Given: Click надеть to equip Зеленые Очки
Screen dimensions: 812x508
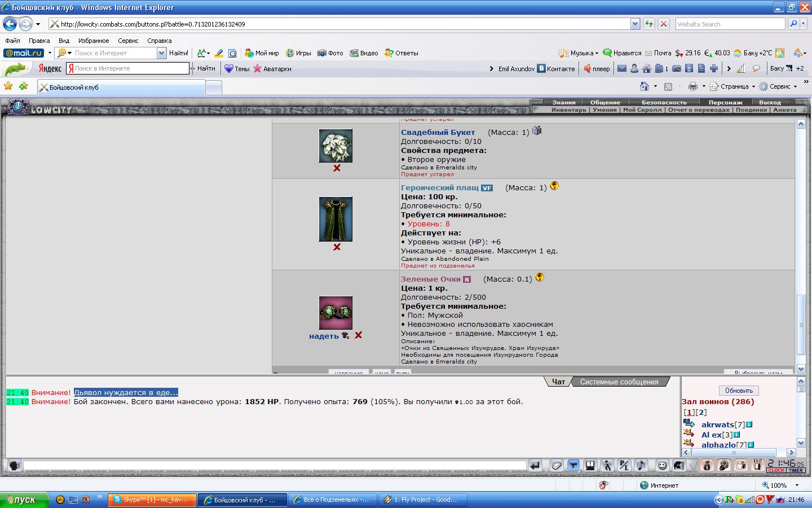Looking at the screenshot, I should (324, 336).
